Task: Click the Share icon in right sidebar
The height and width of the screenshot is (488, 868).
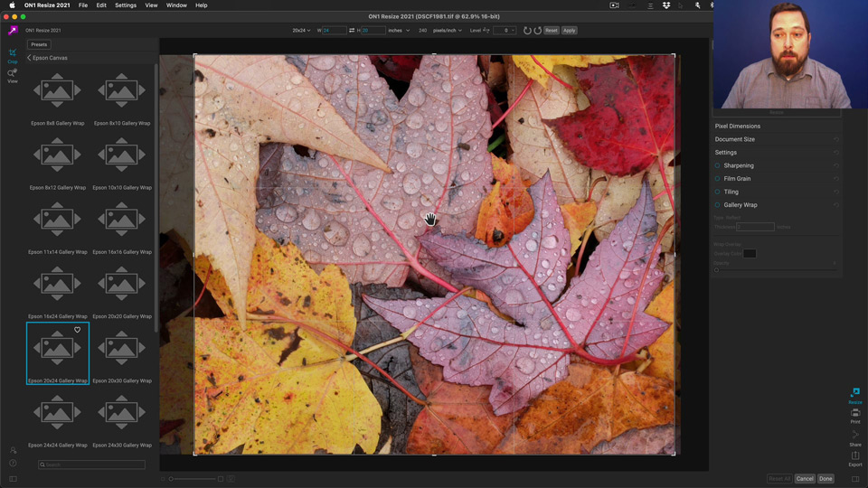Action: pos(855,438)
